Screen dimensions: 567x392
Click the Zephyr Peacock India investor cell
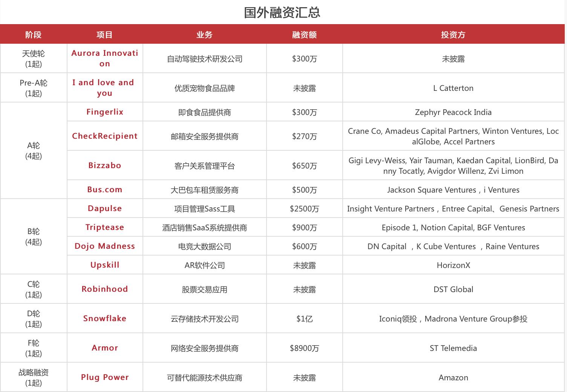pos(454,113)
